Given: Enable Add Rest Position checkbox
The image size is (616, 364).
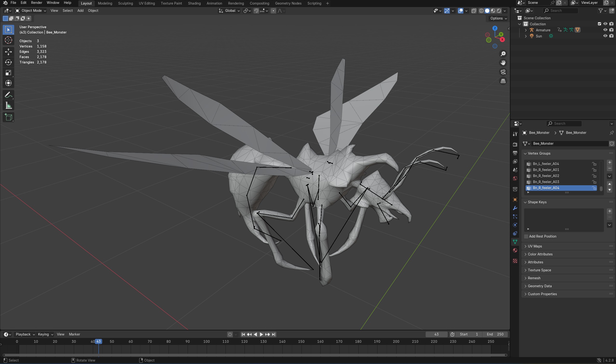Looking at the screenshot, I should click(526, 236).
